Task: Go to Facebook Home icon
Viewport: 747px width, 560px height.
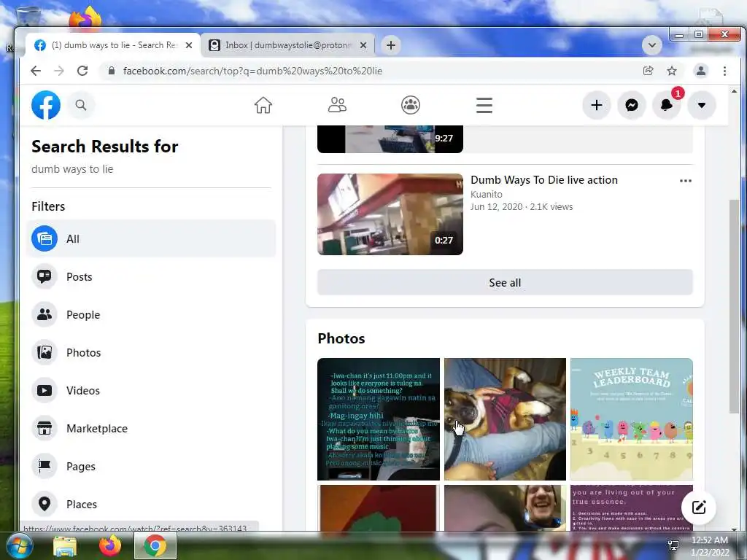Action: pos(263,105)
